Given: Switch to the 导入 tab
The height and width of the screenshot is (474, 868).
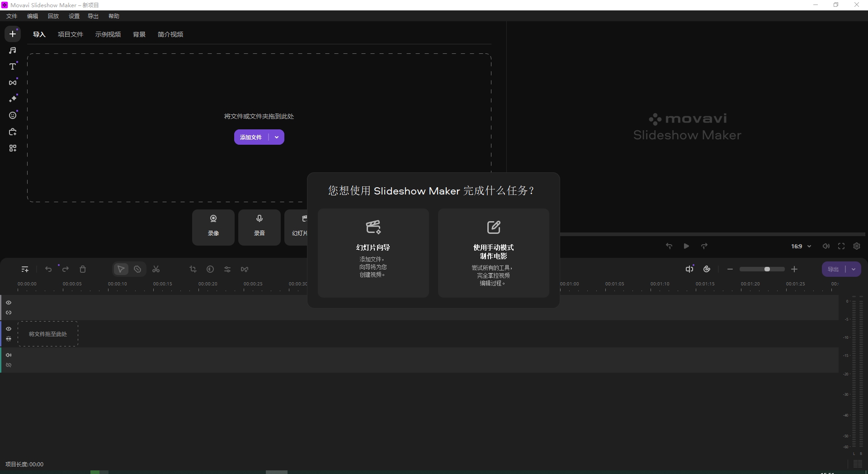Looking at the screenshot, I should 39,34.
